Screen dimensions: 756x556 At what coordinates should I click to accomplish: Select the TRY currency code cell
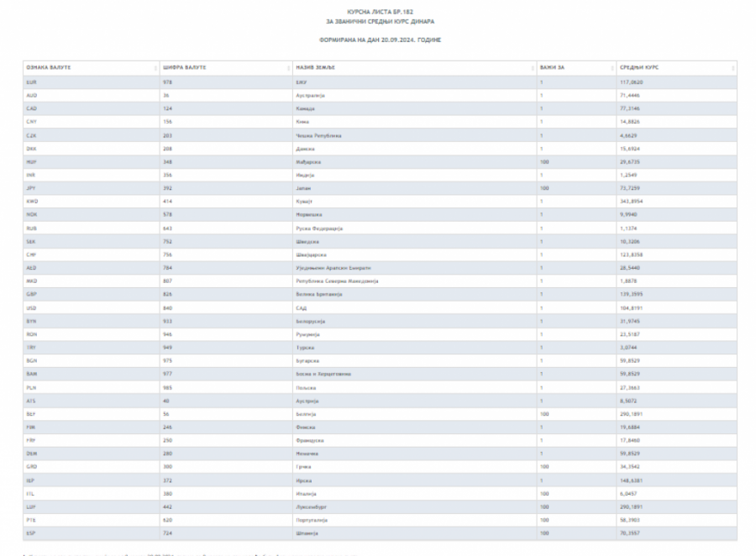click(31, 349)
